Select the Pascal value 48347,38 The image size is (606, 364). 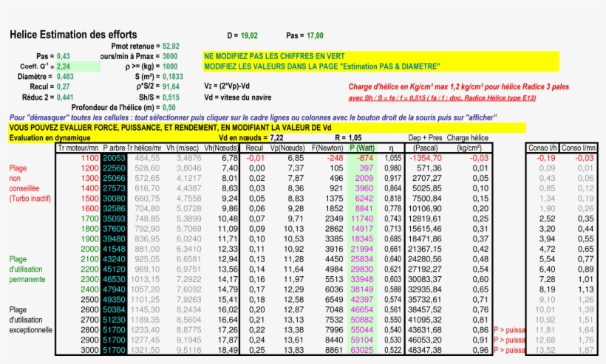425,350
